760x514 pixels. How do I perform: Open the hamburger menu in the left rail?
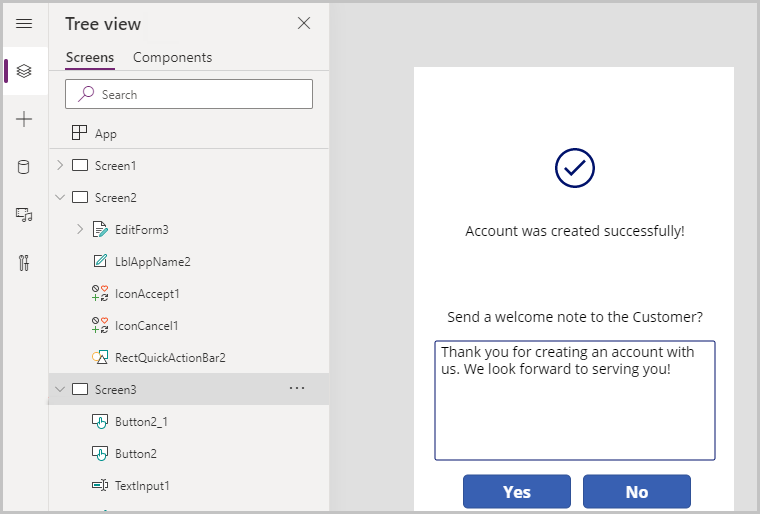[24, 23]
